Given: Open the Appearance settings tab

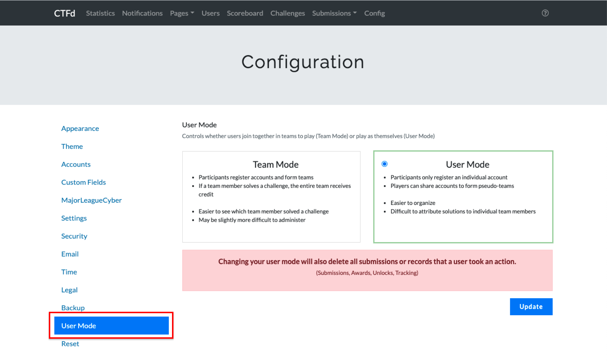Looking at the screenshot, I should [80, 128].
